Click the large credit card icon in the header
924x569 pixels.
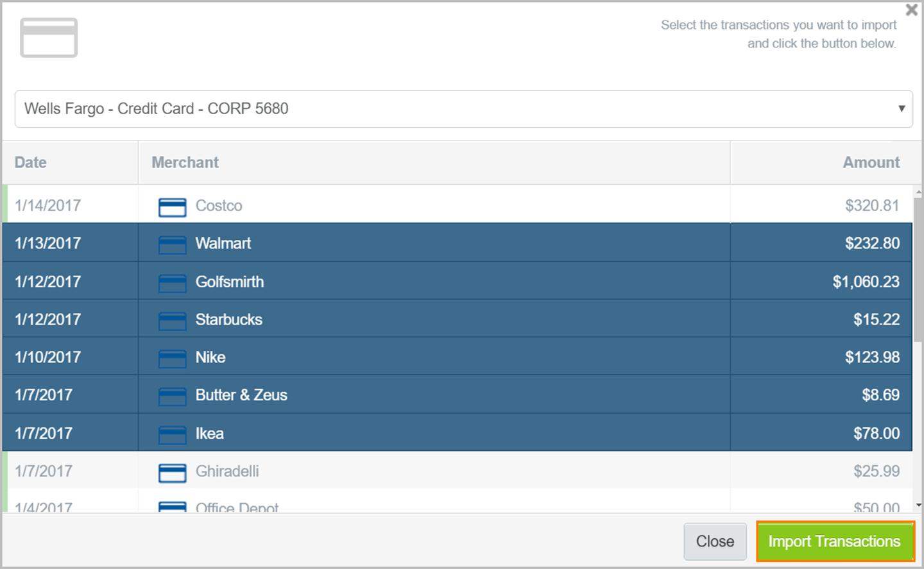[49, 38]
